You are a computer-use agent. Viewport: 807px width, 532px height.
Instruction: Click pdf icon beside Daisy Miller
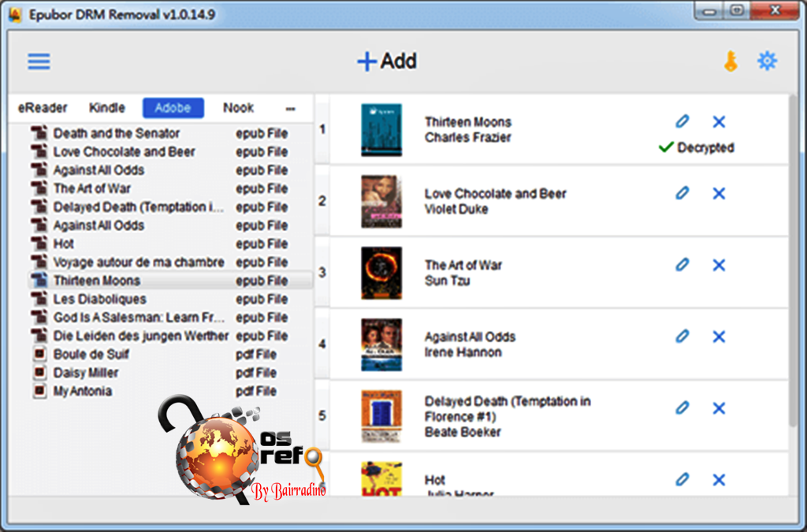pos(39,372)
